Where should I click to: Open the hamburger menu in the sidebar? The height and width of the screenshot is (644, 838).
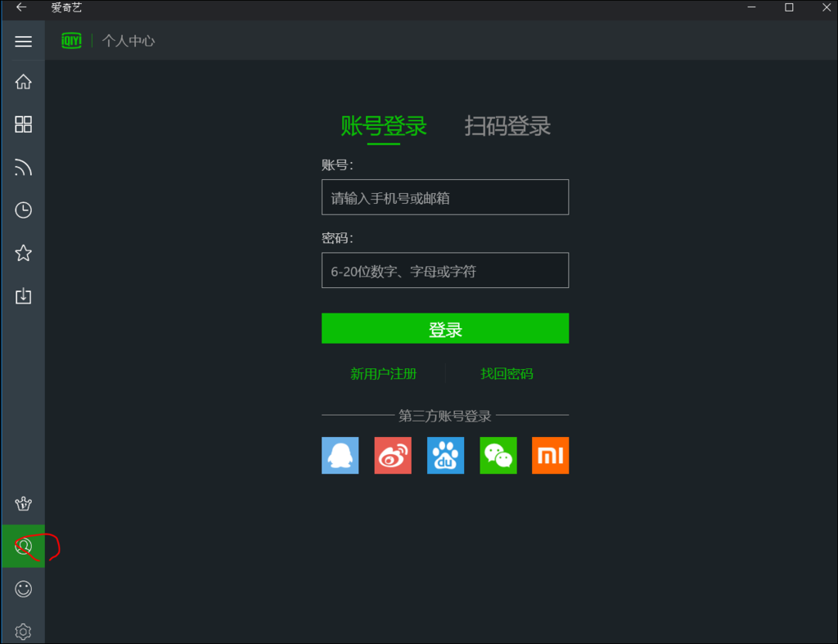(23, 41)
